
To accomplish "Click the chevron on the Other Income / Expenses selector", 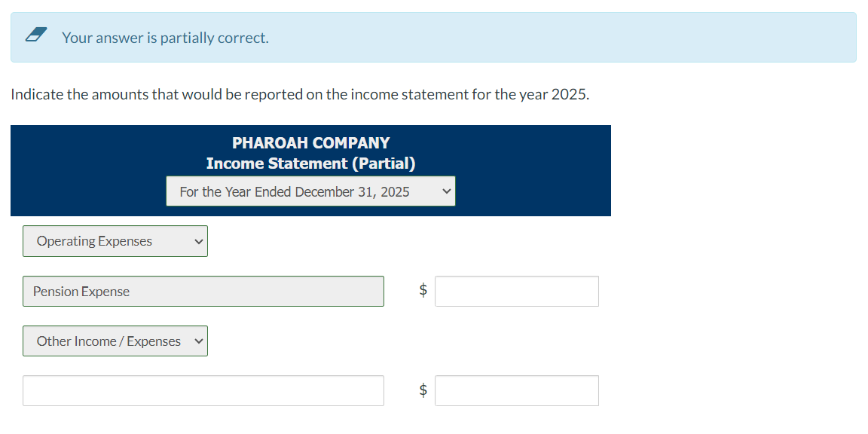I will point(197,341).
